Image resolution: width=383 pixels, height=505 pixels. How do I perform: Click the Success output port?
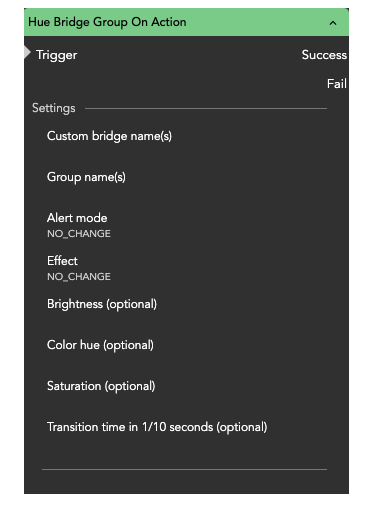pos(324,55)
